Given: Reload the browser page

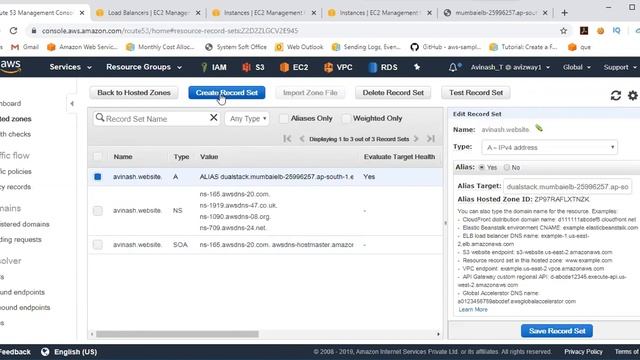Looking at the screenshot, I should click(13, 31).
